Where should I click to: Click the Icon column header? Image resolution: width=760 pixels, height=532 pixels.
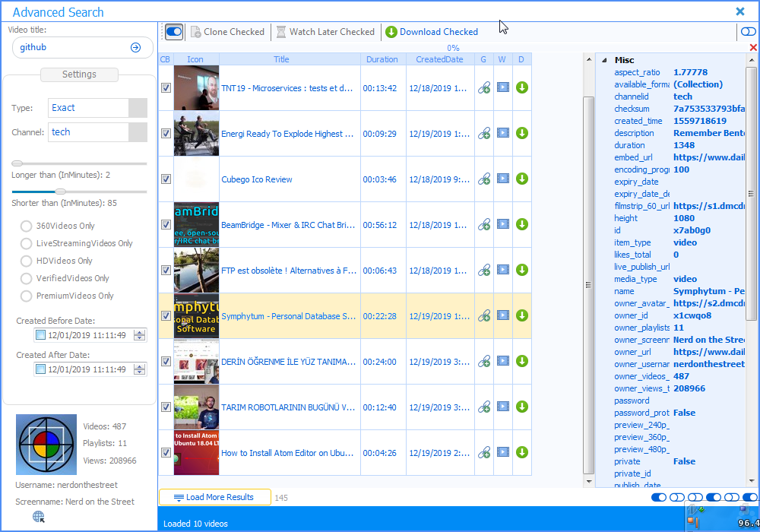196,59
